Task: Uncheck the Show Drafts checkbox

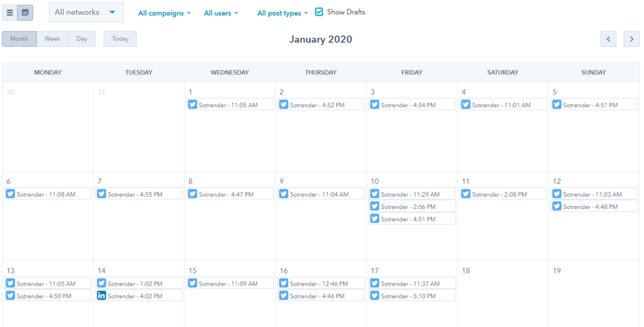Action: 319,12
